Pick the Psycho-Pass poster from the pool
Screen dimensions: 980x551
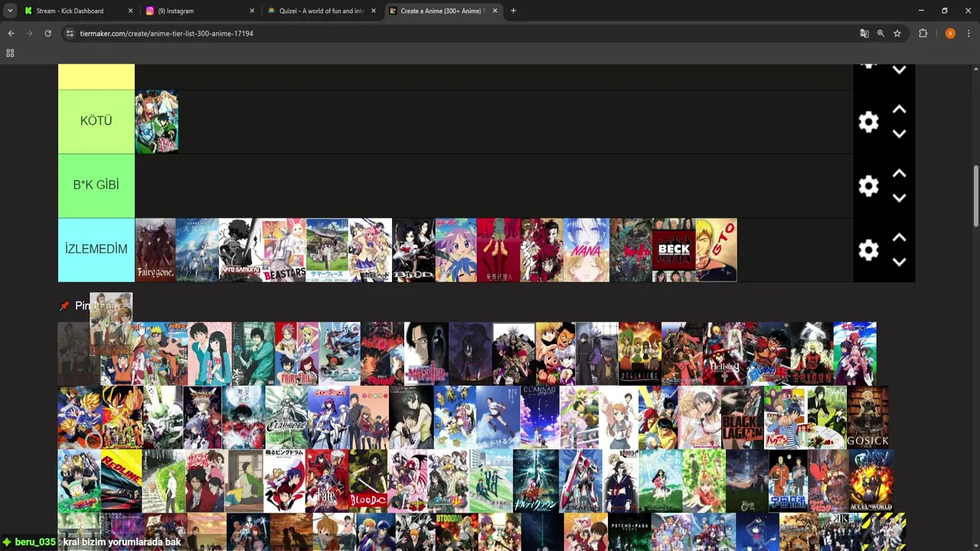629,532
